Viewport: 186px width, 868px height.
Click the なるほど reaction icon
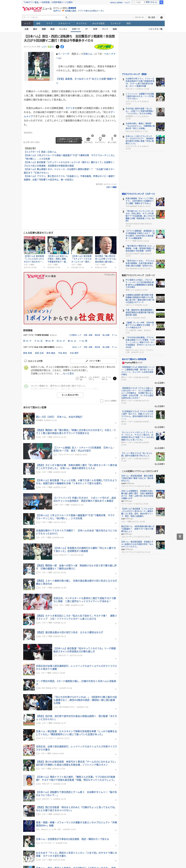click(91, 378)
